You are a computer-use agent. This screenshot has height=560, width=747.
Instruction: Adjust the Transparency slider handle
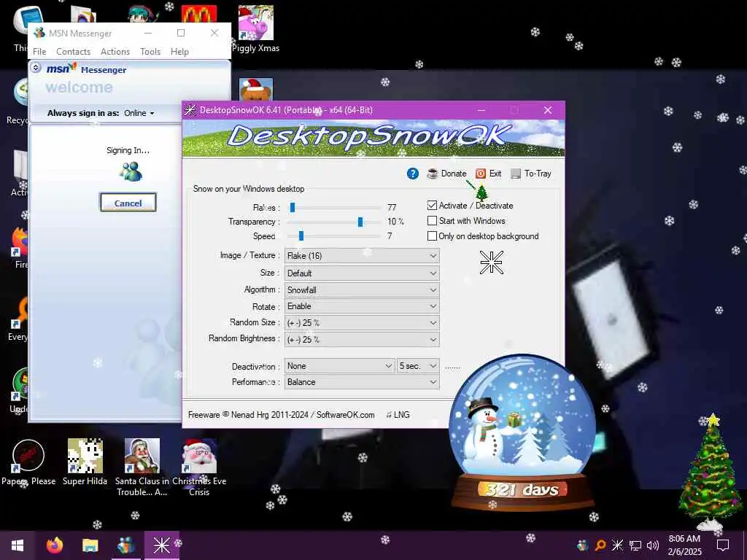pos(360,222)
